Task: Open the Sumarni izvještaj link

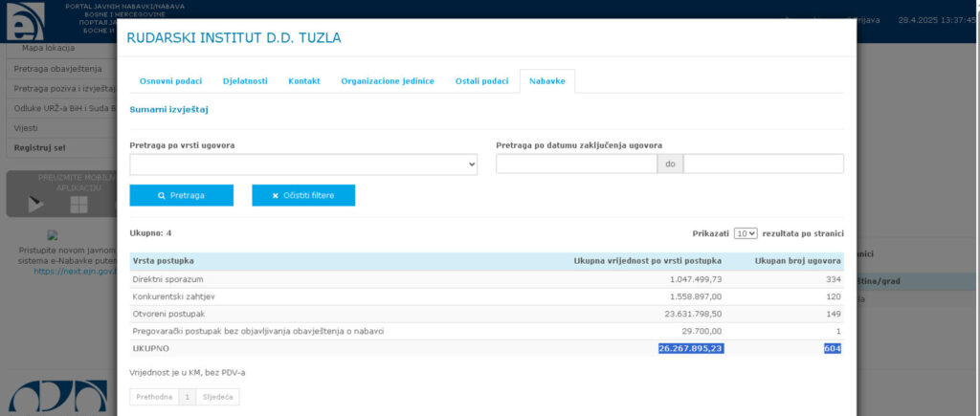Action: click(x=168, y=110)
